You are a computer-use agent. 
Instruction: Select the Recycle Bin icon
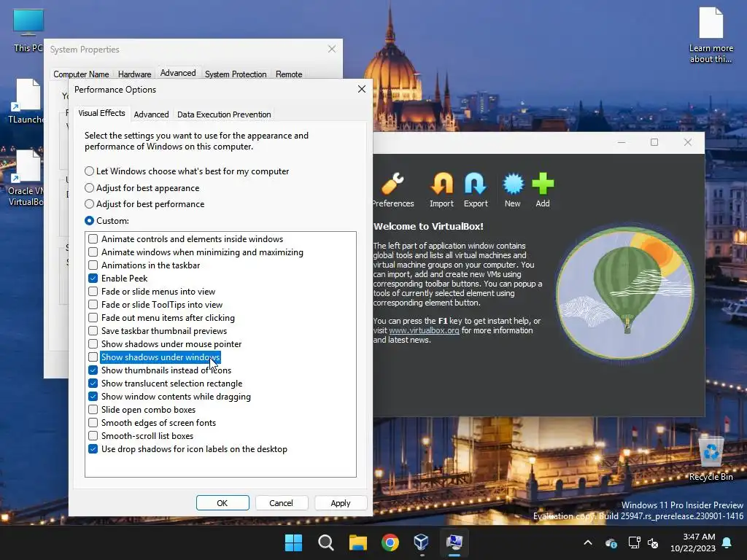711,458
